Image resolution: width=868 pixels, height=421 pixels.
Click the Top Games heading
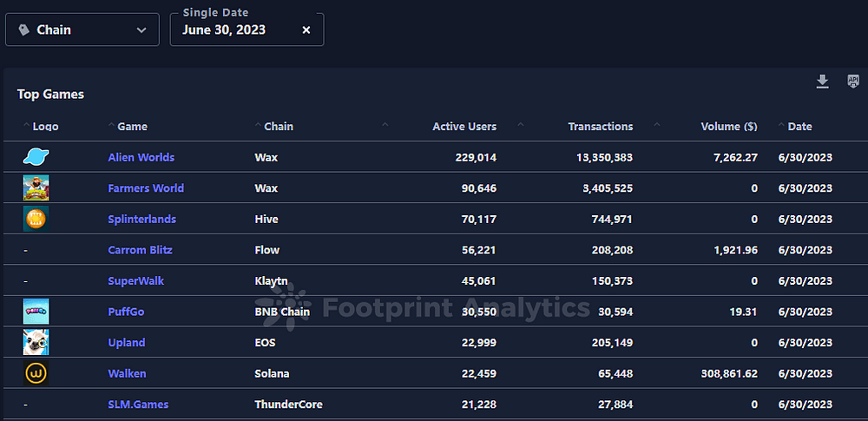(50, 94)
